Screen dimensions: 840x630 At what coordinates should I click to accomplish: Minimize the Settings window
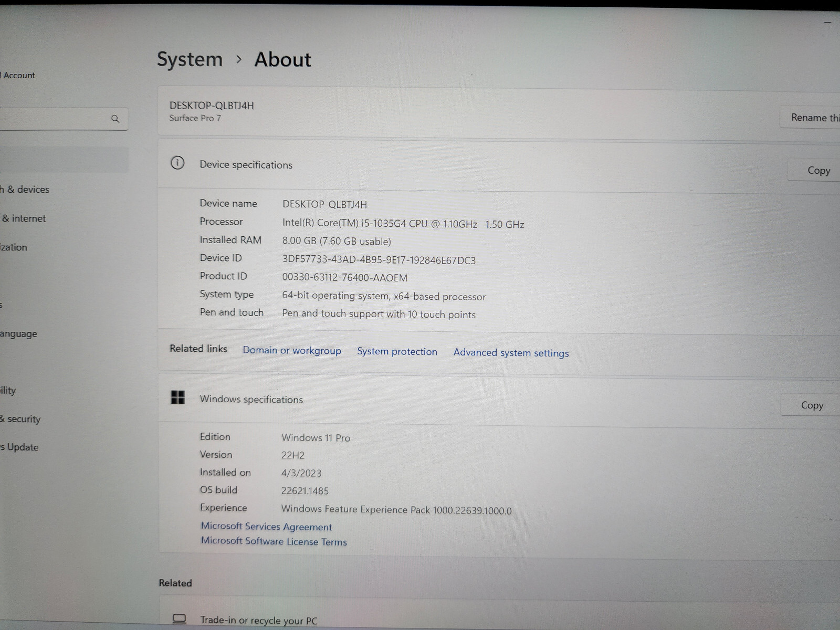click(x=828, y=23)
